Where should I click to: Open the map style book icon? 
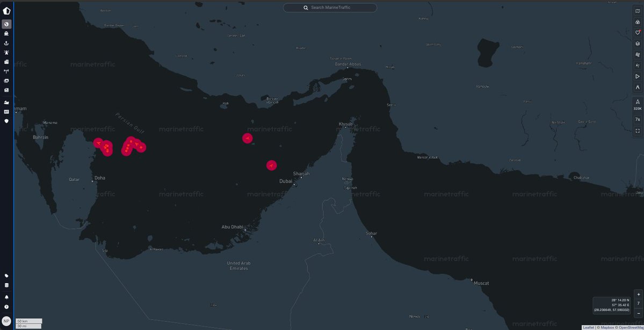coord(638,11)
